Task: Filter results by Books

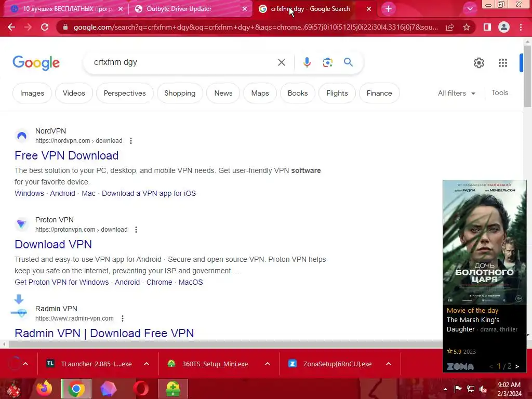Action: [298, 93]
